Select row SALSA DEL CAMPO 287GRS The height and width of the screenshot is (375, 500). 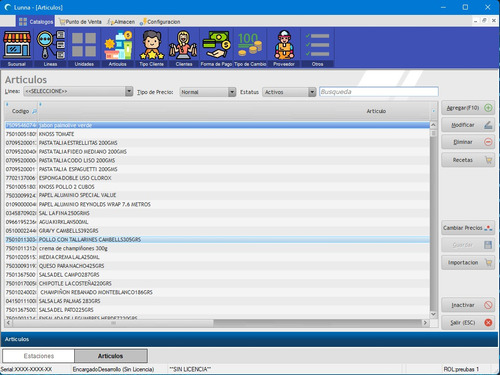[x=217, y=275]
